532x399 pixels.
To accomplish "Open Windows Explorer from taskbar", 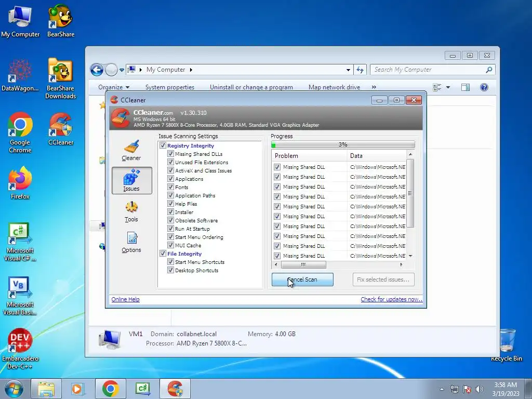I will pos(46,389).
